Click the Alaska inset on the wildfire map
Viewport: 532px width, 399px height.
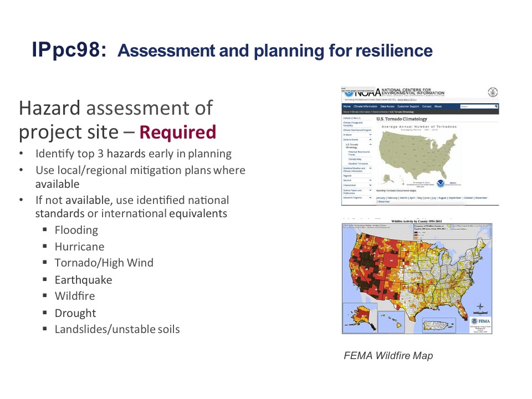359,318
